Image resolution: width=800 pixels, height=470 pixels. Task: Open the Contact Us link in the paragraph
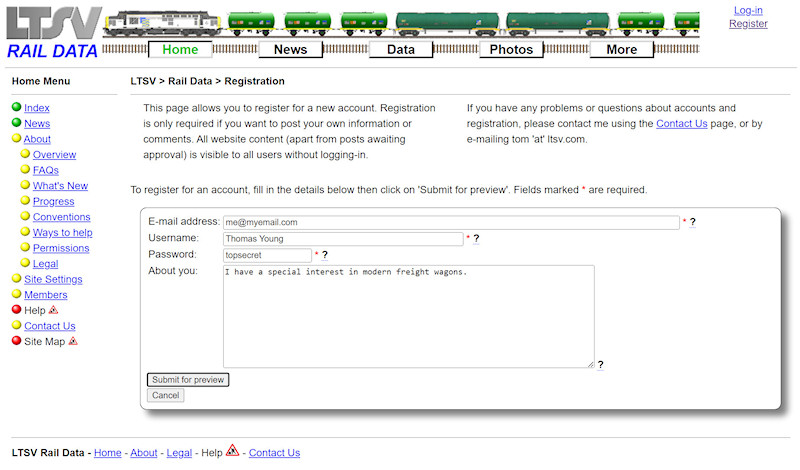681,124
